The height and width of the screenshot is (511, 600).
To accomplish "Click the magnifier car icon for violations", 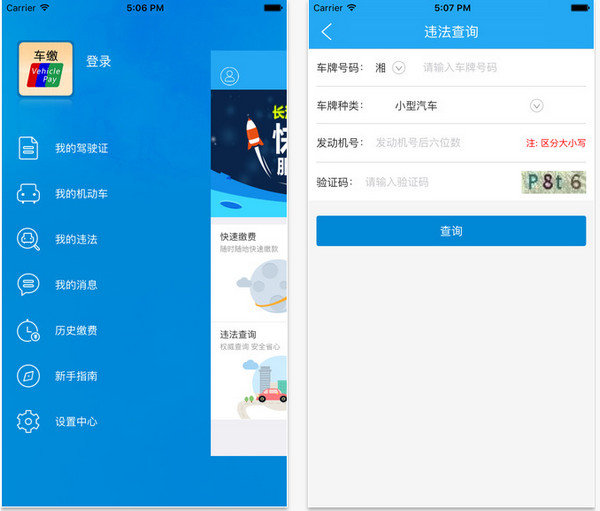I will 28,239.
